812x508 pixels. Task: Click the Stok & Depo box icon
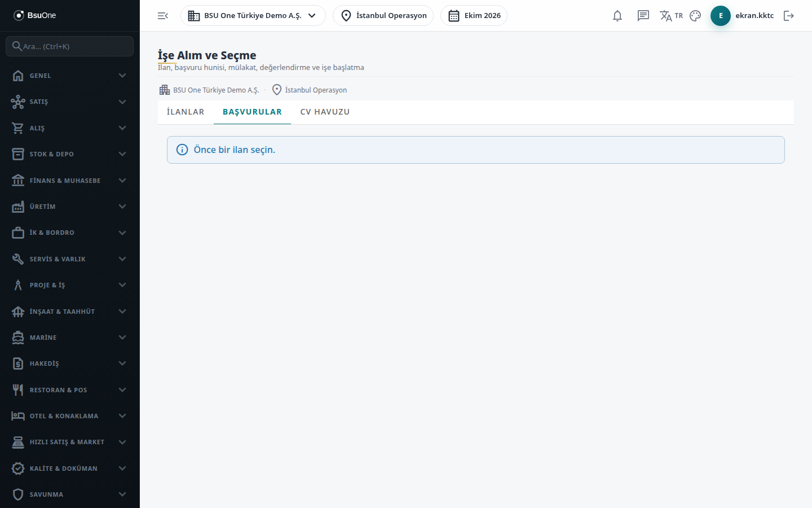click(x=18, y=154)
